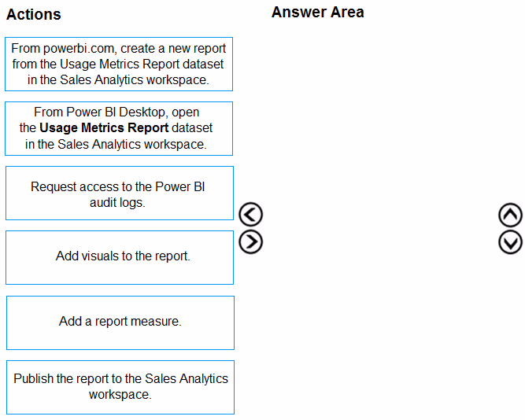Click the bold Usage Metrics Report text
Viewport: 525px width, 420px height.
(x=104, y=128)
